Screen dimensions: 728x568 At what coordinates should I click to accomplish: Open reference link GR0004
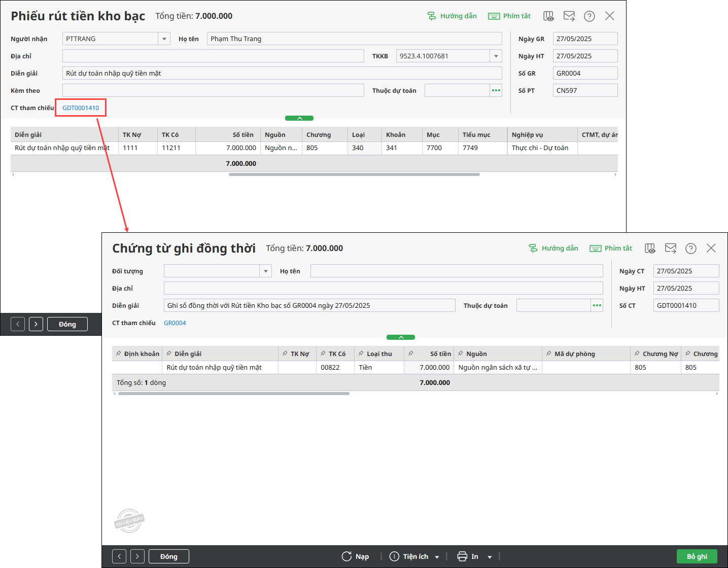(175, 323)
